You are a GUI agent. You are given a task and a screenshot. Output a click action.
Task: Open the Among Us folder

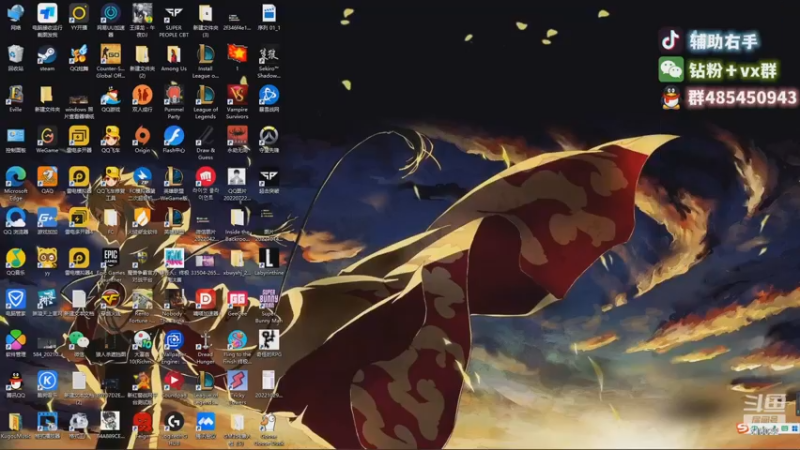[x=174, y=55]
